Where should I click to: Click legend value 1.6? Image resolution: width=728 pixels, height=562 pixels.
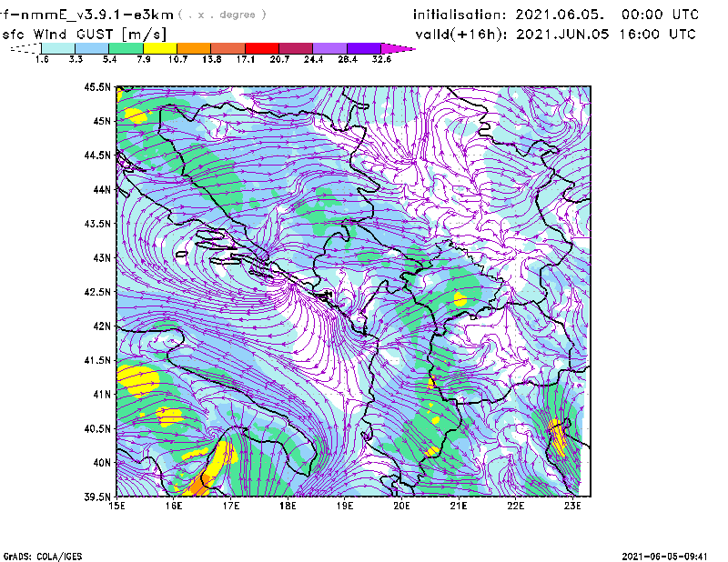pyautogui.click(x=42, y=59)
